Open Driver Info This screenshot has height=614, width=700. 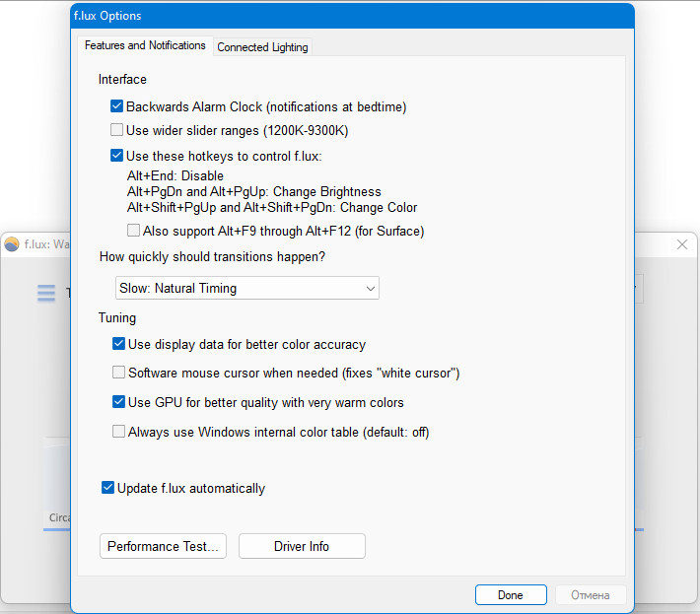point(302,546)
